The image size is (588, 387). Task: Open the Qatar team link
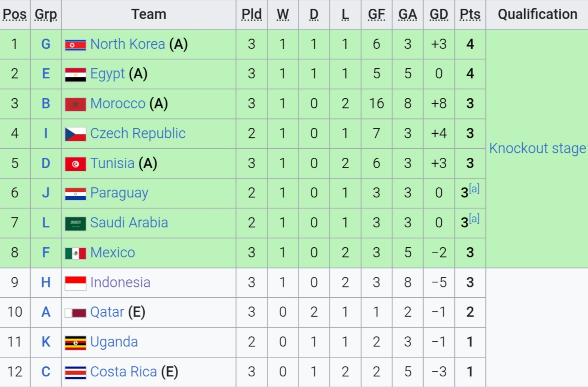107,312
